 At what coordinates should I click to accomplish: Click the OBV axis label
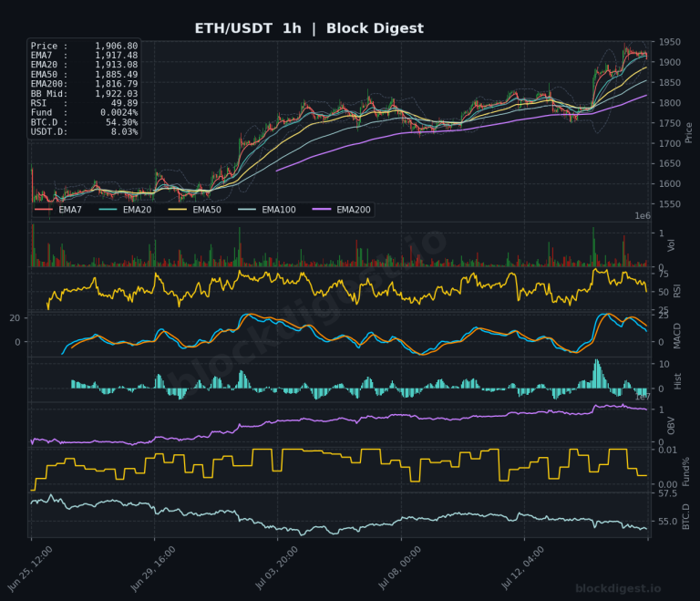pyautogui.click(x=671, y=426)
